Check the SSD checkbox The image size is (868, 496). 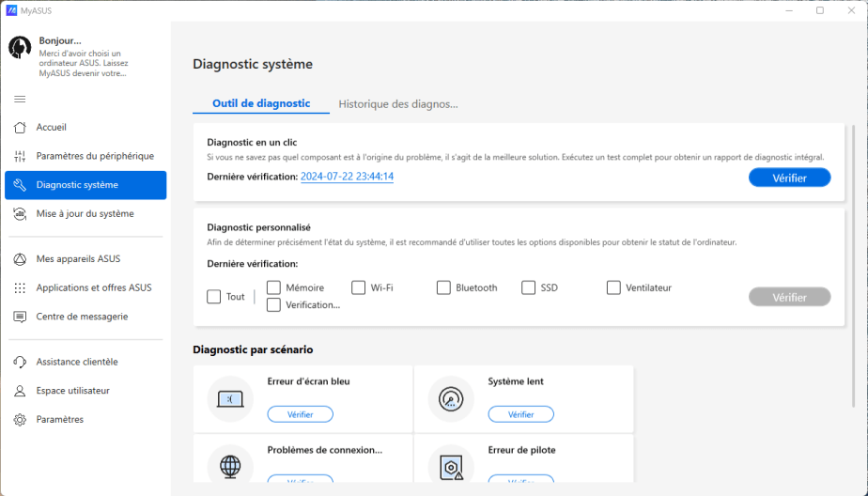coord(529,287)
